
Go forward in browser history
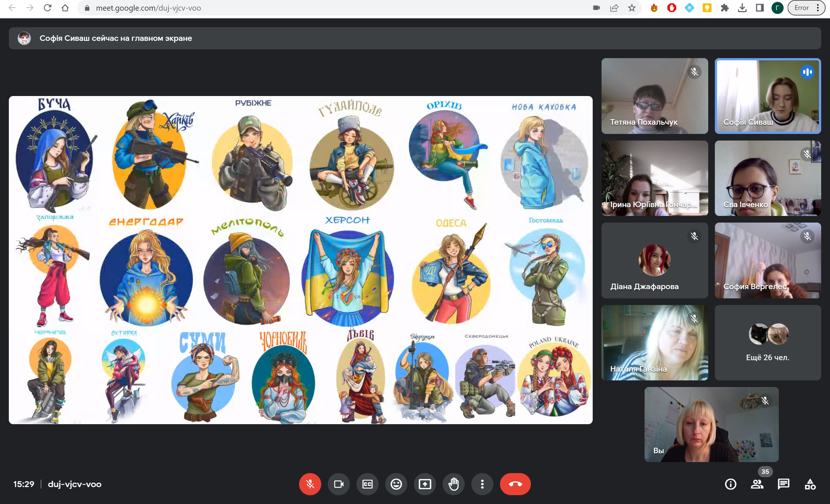(29, 8)
